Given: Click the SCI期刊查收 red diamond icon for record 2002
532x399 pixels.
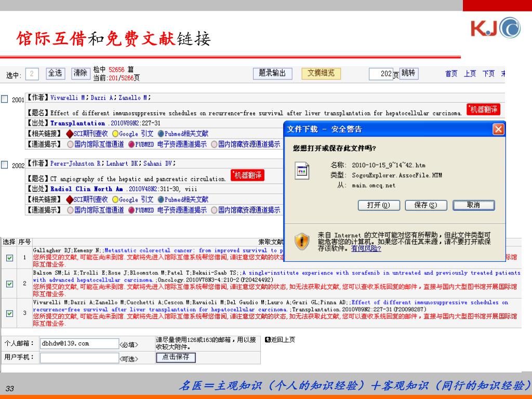Looking at the screenshot, I should pyautogui.click(x=70, y=200).
